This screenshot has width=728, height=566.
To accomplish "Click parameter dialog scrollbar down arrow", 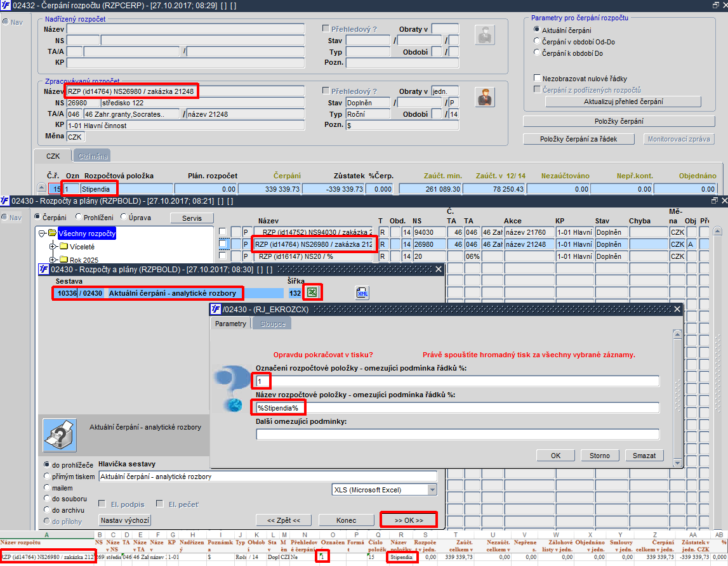I will pos(677,463).
